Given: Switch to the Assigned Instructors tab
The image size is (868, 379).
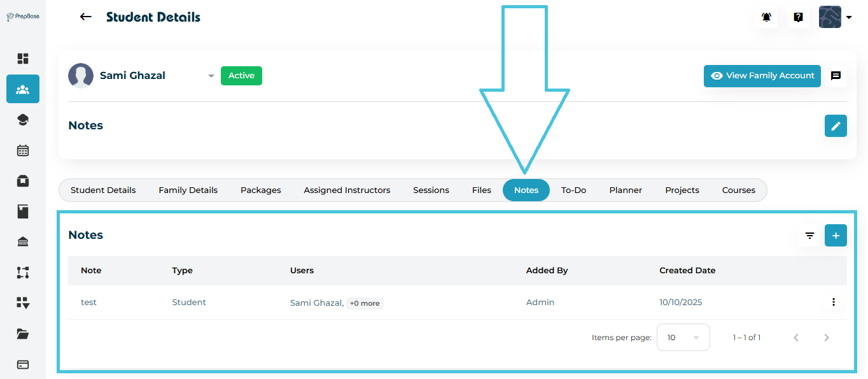Looking at the screenshot, I should point(347,190).
